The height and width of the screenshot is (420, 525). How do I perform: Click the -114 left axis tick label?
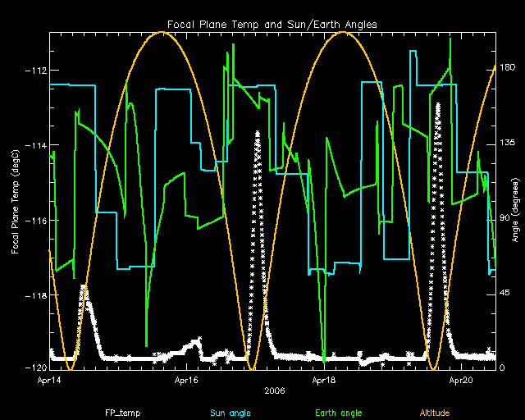coord(35,146)
